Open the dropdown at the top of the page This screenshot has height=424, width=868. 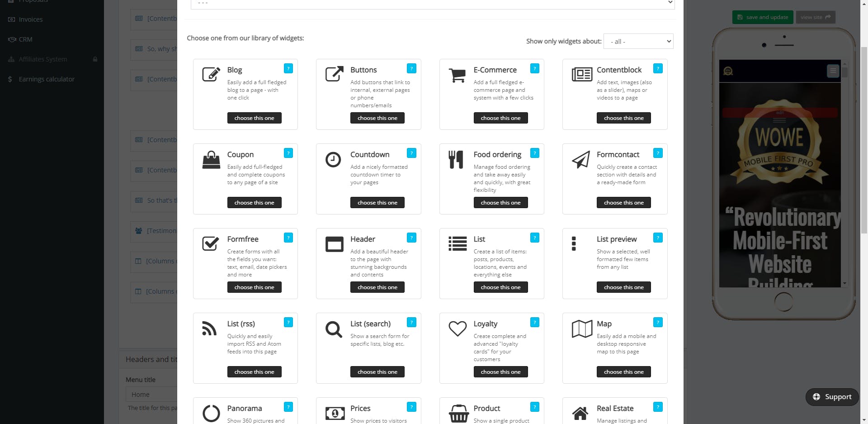[432, 2]
